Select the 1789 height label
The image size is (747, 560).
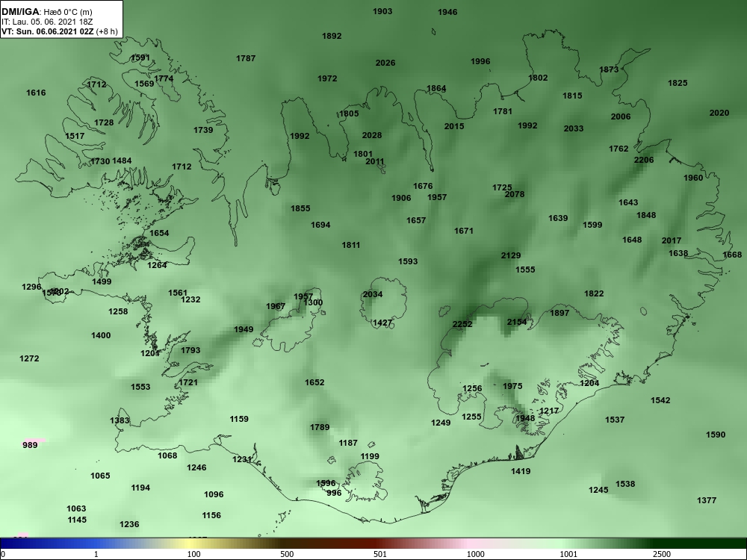pos(320,428)
